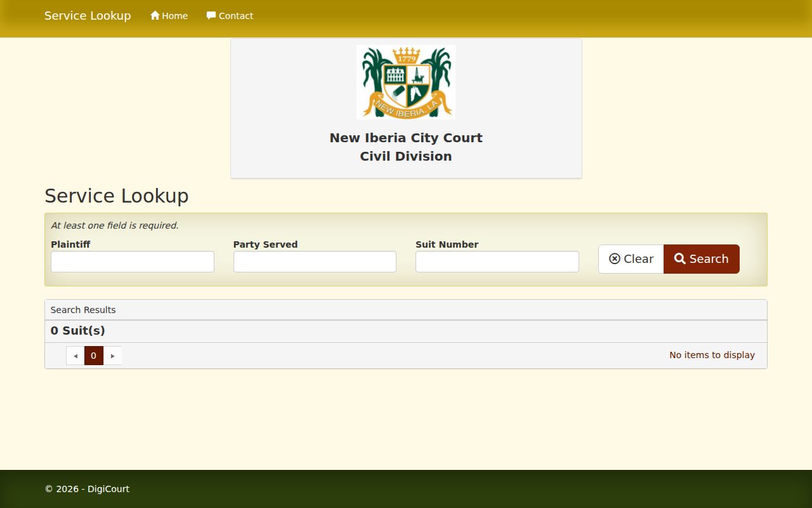Focus the Plaintiff input field
Image resolution: width=812 pixels, height=508 pixels.
(x=133, y=262)
